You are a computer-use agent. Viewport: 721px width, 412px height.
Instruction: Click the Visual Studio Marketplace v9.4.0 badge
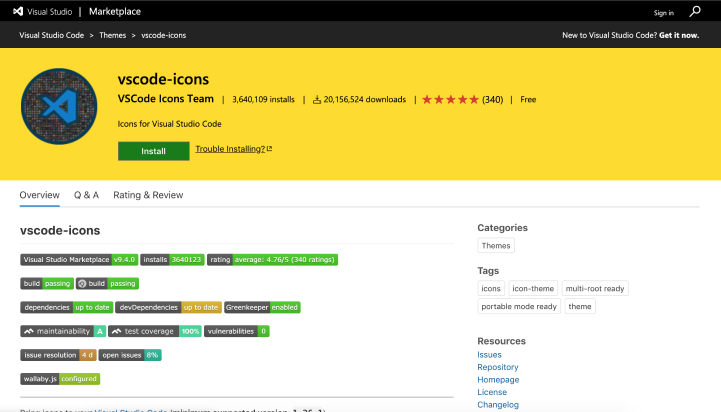pos(79,259)
